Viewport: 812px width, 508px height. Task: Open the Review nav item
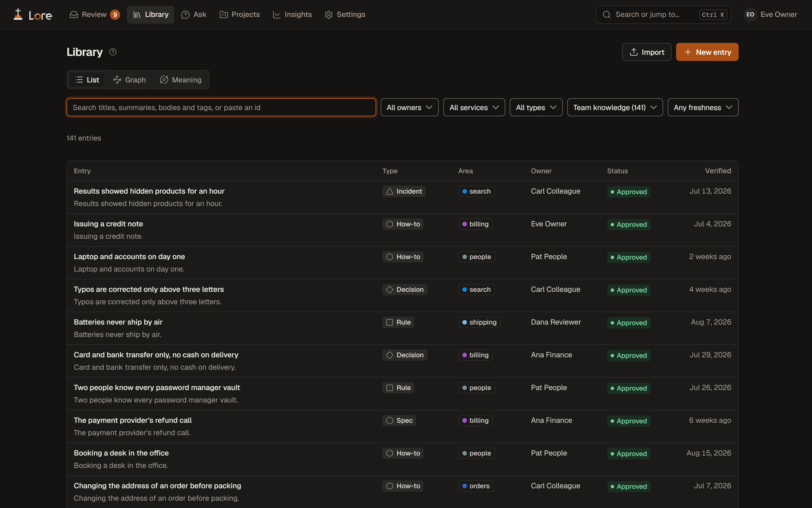(94, 14)
